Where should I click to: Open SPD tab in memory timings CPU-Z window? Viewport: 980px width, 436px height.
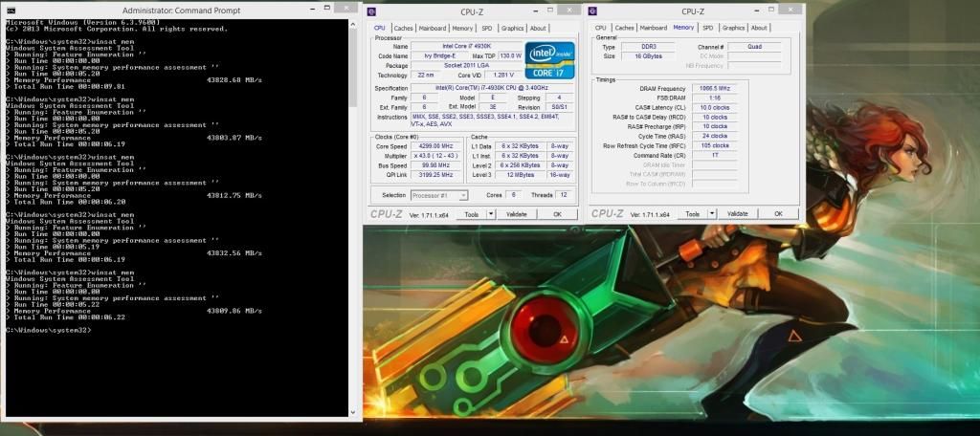pyautogui.click(x=707, y=28)
